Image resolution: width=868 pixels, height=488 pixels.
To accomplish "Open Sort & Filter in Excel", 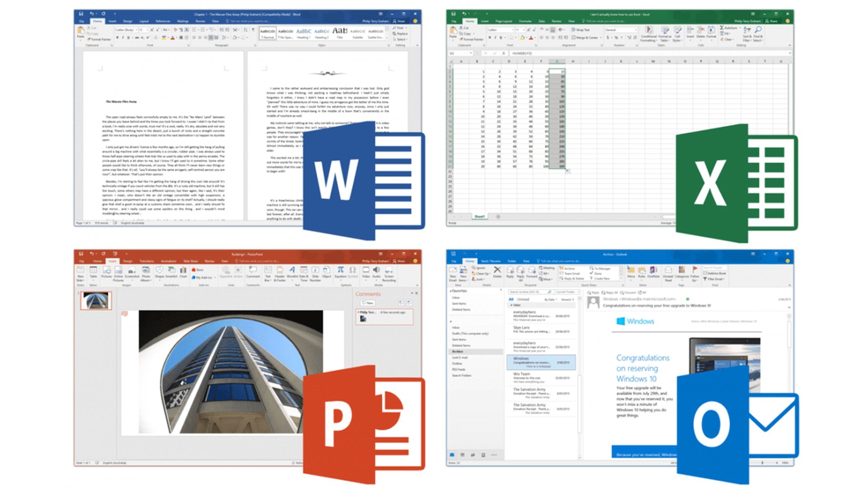I will (747, 34).
